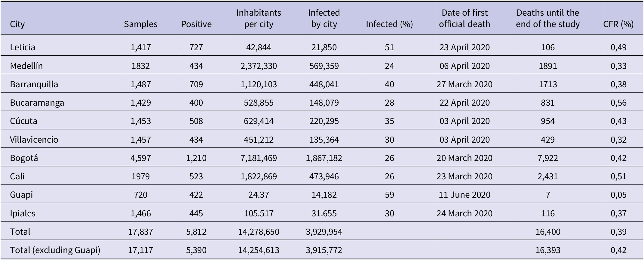The height and width of the screenshot is (260, 644).
Task: Click the CFR (%) column header
Action: pyautogui.click(x=618, y=24)
